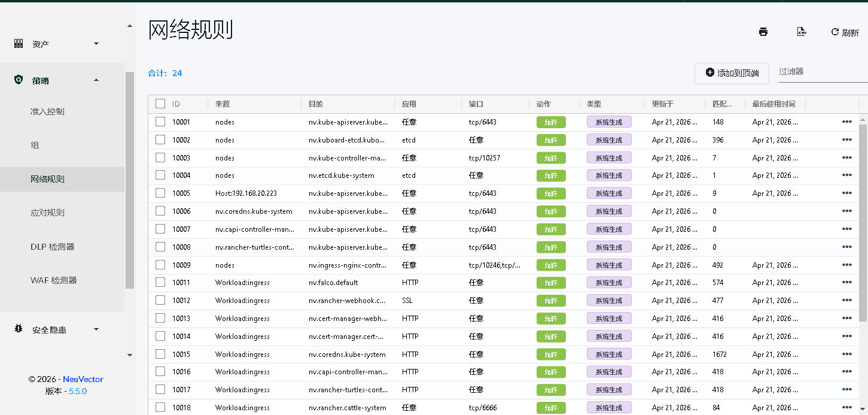The image size is (868, 415).
Task: Open the 准入控制 menu item
Action: point(47,111)
